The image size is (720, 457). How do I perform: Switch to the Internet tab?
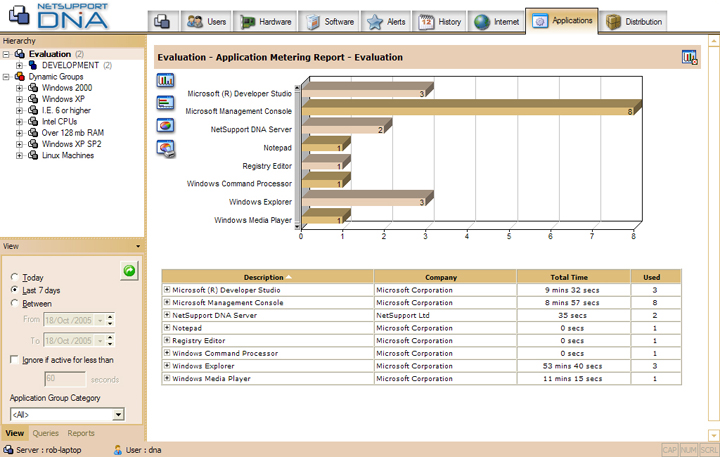(x=496, y=22)
